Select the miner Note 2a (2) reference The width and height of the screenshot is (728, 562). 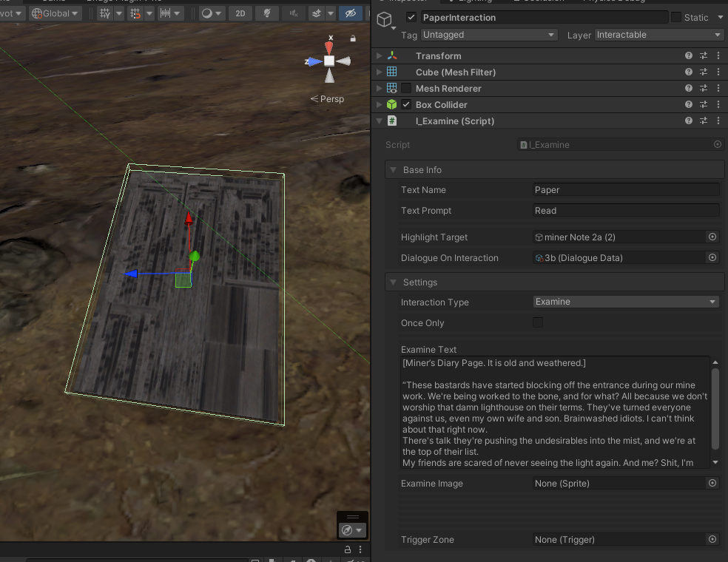[x=619, y=237]
